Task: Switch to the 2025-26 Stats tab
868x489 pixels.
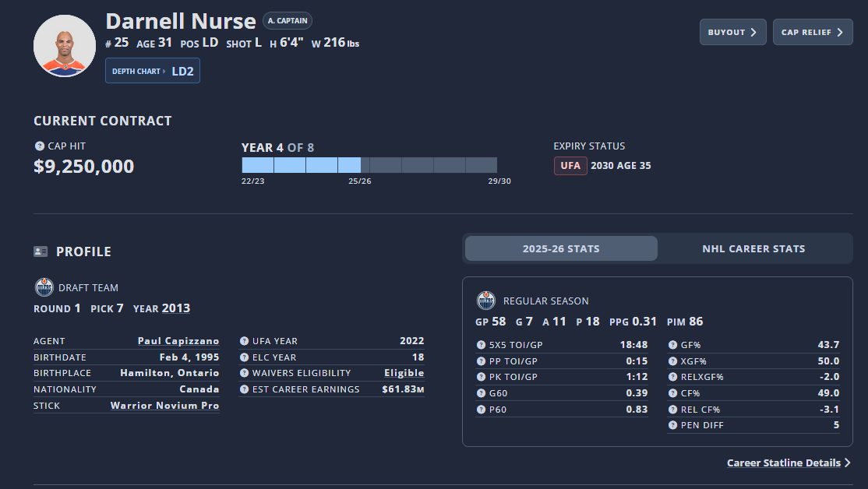Action: tap(561, 248)
